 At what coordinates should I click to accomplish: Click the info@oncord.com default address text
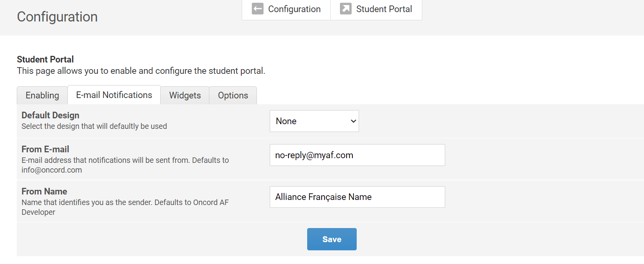tap(51, 170)
